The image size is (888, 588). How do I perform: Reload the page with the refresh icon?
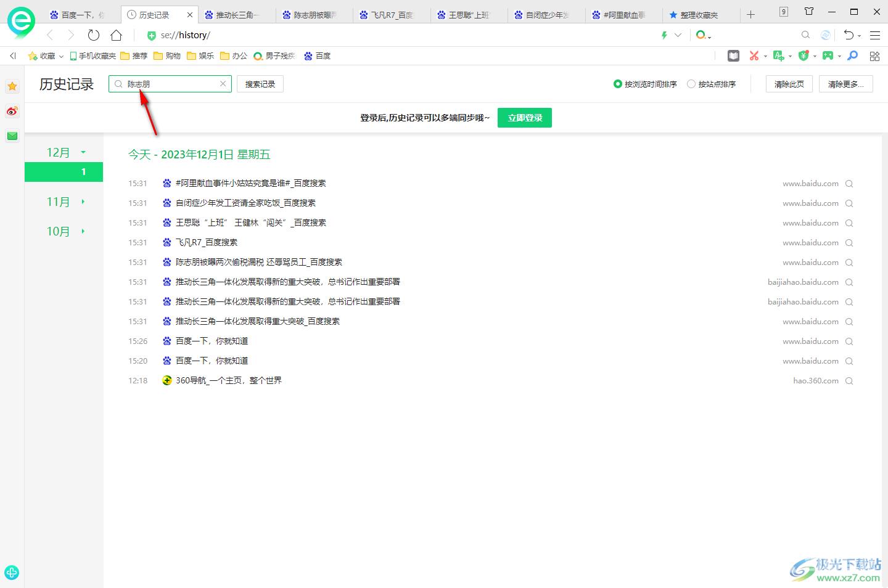(x=94, y=35)
